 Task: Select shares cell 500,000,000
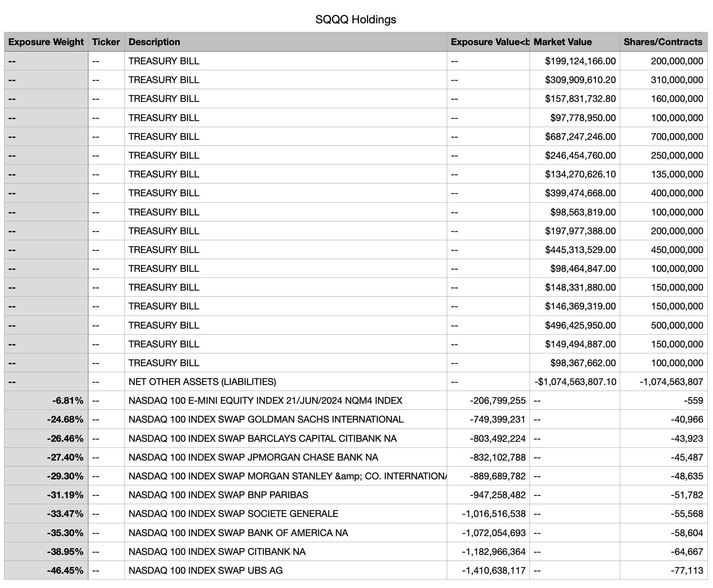663,325
